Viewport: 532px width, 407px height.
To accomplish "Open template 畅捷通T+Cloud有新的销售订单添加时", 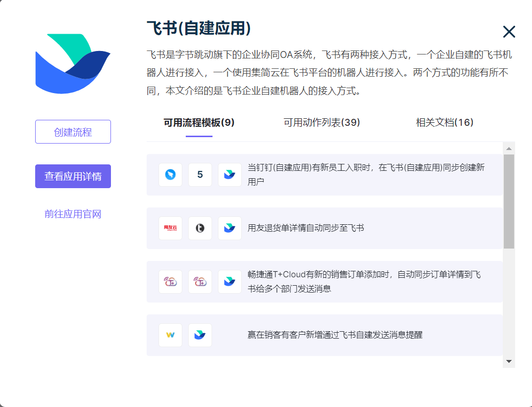I will (324, 282).
